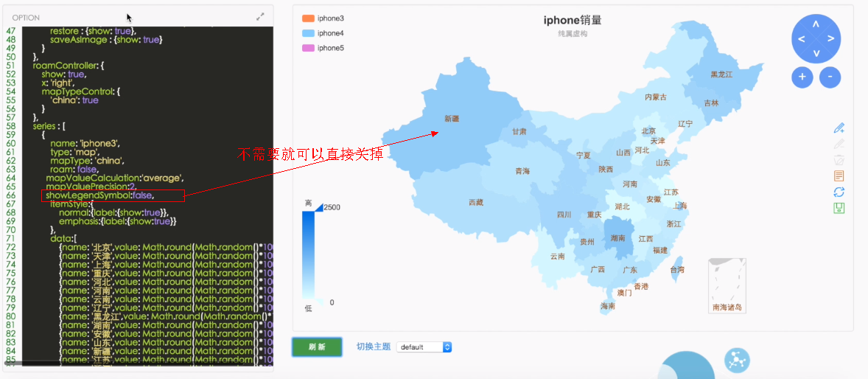Click the data range high handle at 2500
Screen dimensions: 868x379
click(x=319, y=207)
